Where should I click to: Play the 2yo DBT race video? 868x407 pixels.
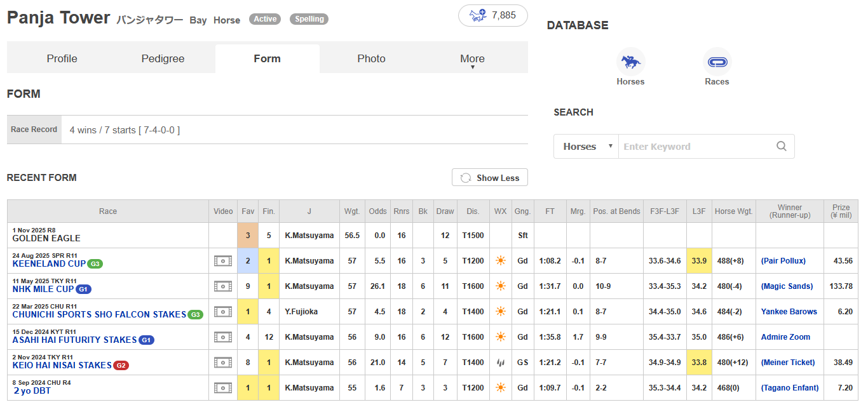(222, 388)
